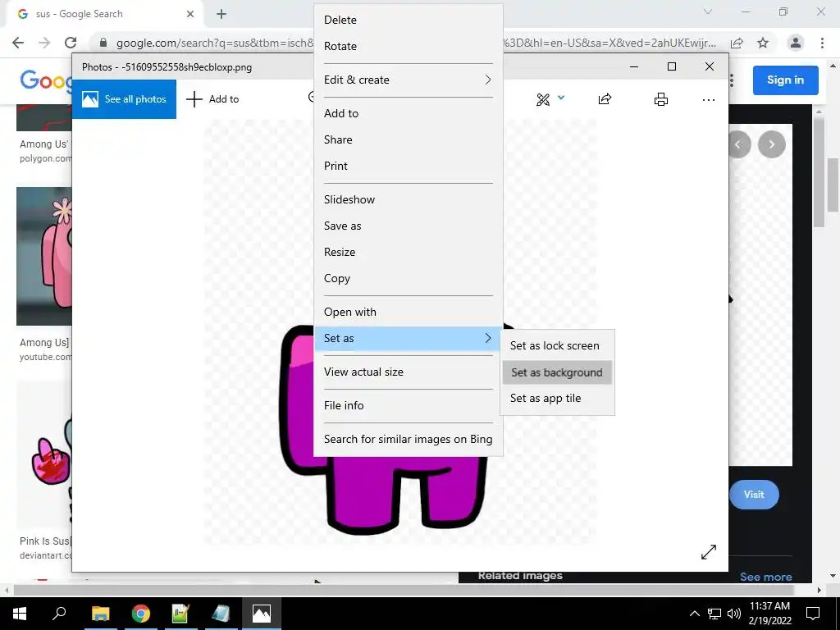This screenshot has width=840, height=630.
Task: Click the See all photos button
Action: tap(124, 99)
